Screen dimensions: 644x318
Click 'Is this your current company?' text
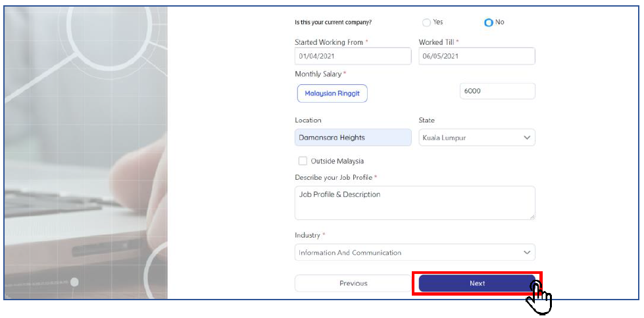(333, 22)
